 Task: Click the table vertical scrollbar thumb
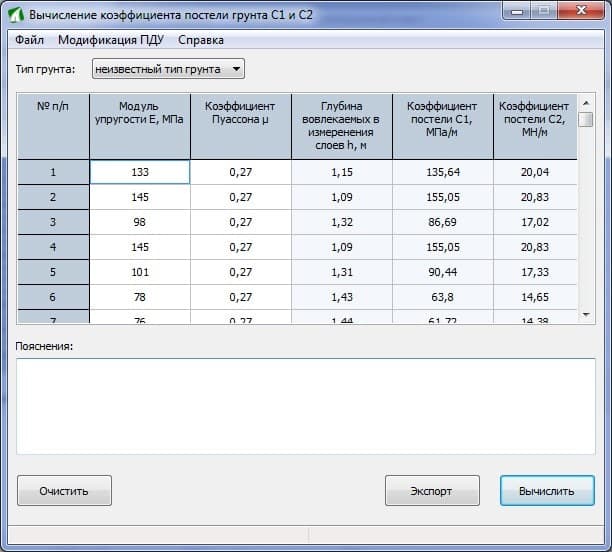coord(585,119)
